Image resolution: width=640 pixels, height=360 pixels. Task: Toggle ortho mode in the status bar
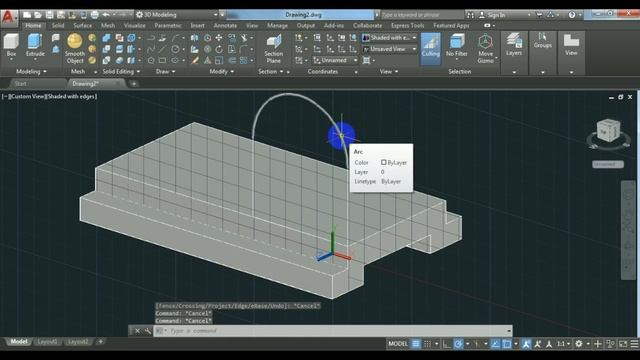tap(447, 344)
